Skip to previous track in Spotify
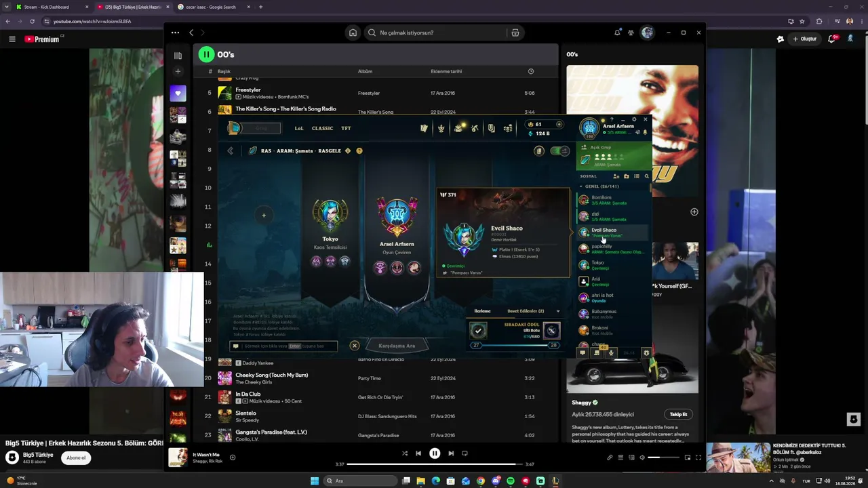Screen dimensions: 868x488 pos(418,453)
